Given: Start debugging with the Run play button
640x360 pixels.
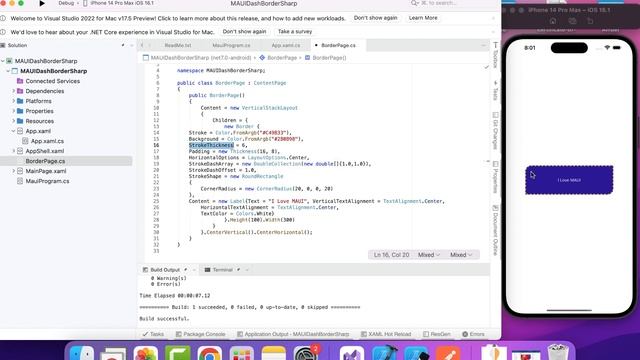Looking at the screenshot, I should 42,3.
